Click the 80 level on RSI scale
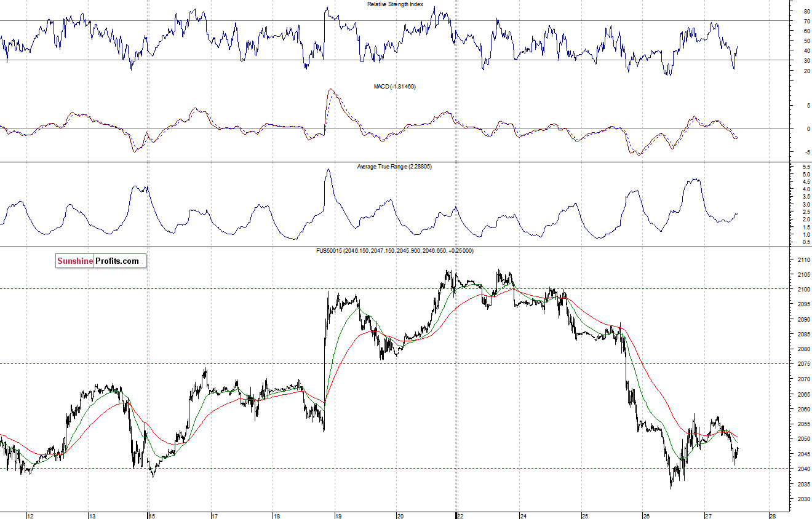 coord(806,12)
